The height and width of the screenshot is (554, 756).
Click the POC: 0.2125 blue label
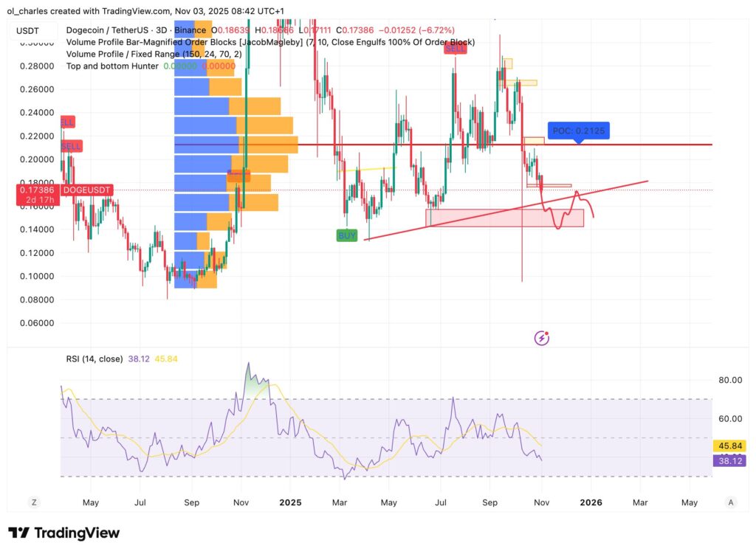[x=580, y=131]
